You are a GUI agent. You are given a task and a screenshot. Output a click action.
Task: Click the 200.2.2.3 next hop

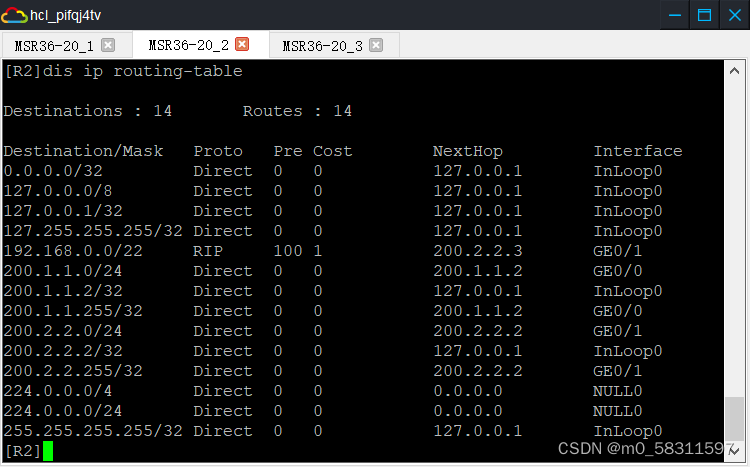click(478, 251)
